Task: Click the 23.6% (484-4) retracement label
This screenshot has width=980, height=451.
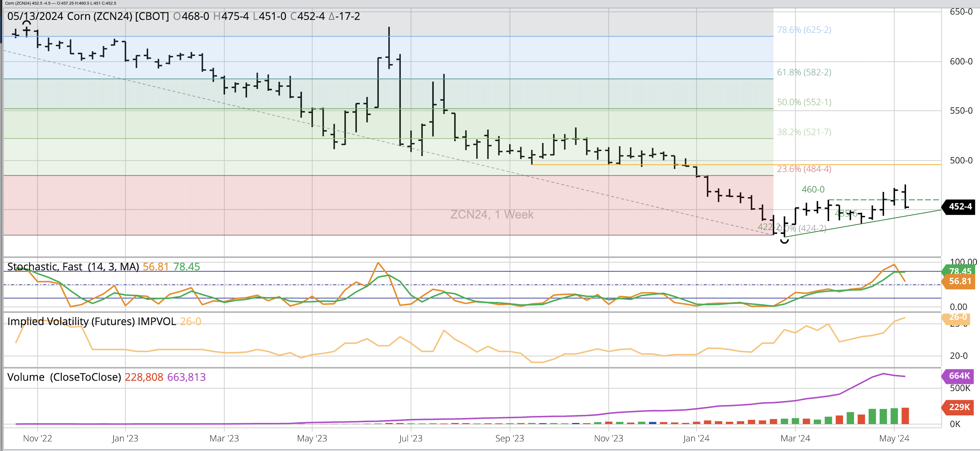Action: pos(804,169)
